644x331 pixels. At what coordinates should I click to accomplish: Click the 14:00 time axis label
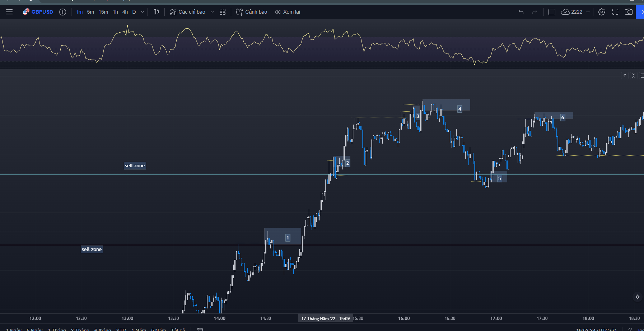point(220,318)
